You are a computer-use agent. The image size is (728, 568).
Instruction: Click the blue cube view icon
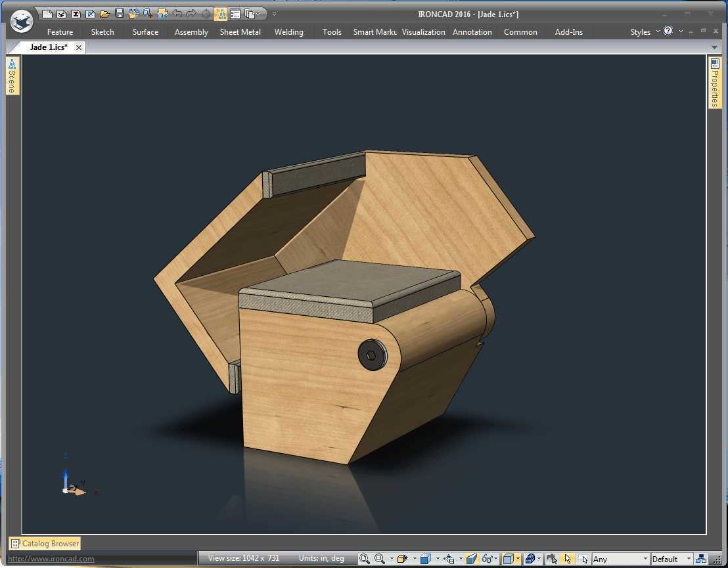tap(425, 559)
